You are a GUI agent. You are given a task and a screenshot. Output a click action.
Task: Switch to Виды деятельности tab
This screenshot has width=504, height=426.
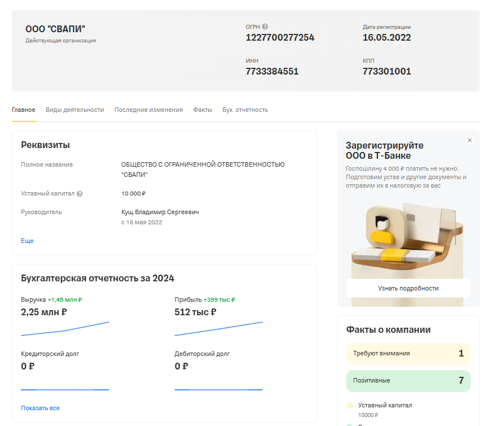(75, 110)
